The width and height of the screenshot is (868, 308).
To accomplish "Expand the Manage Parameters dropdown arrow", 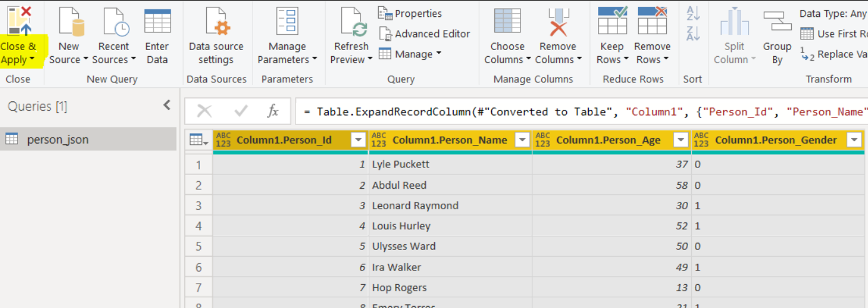I will (314, 60).
